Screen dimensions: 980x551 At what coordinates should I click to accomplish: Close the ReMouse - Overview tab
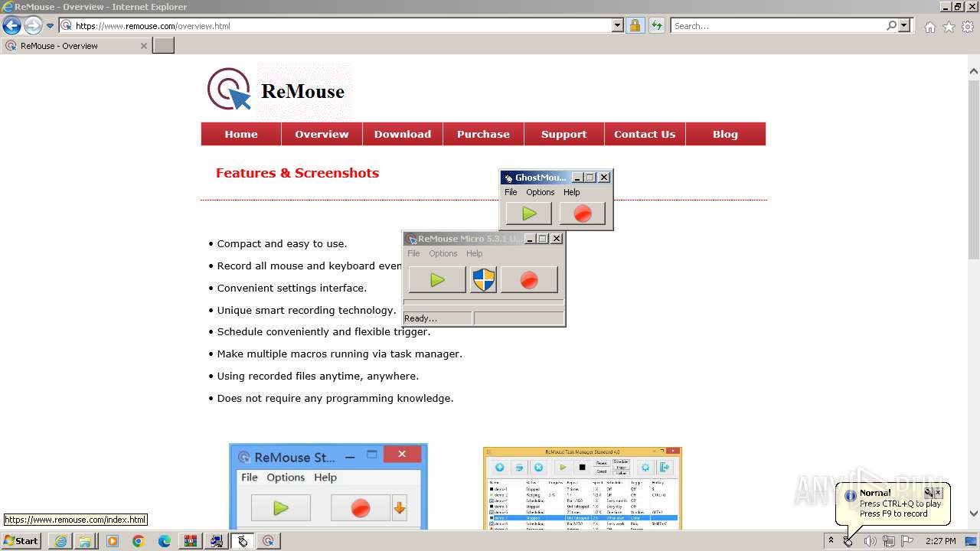click(x=143, y=46)
